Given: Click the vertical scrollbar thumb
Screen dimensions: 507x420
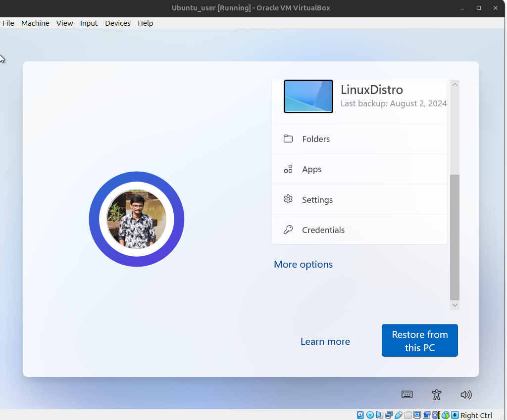Looking at the screenshot, I should tap(455, 237).
